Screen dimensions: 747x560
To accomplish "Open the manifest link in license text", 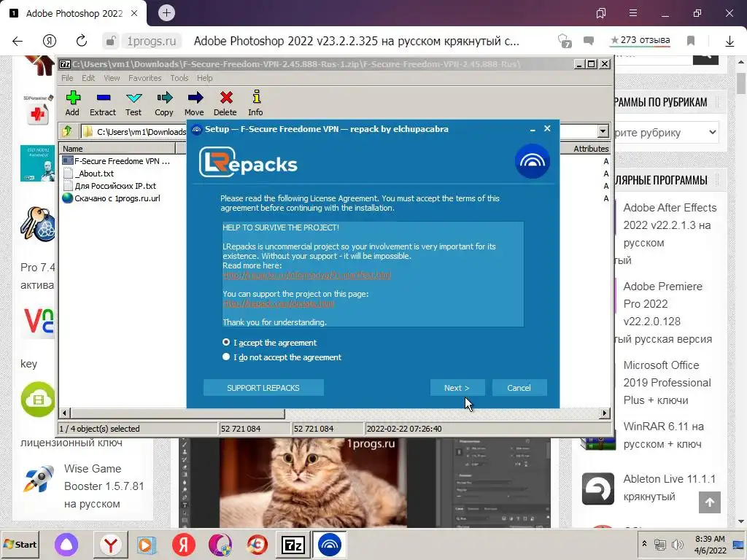I will click(x=307, y=275).
